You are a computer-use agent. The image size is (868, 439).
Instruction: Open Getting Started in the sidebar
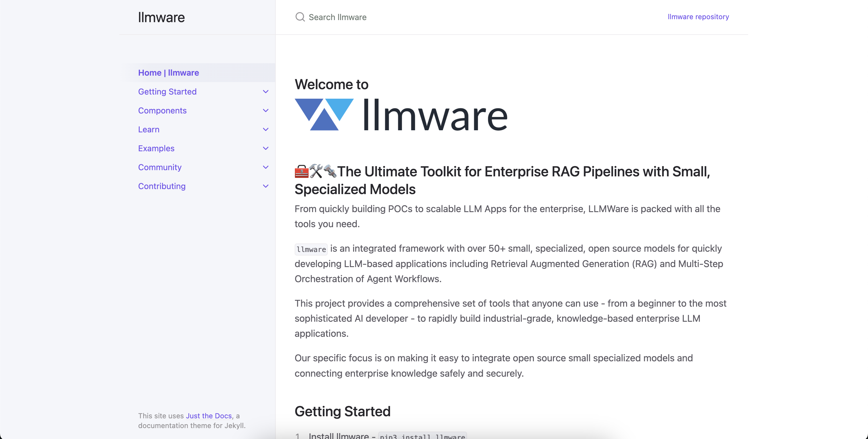[167, 92]
